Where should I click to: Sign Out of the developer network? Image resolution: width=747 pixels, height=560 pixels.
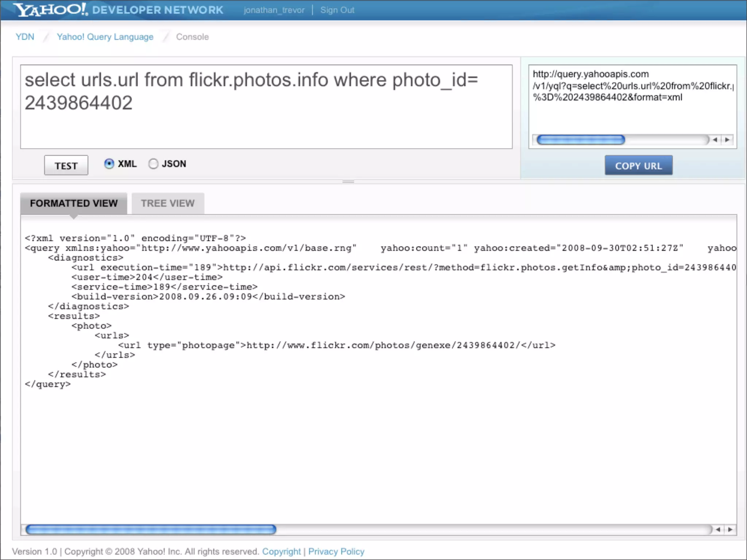tap(337, 10)
